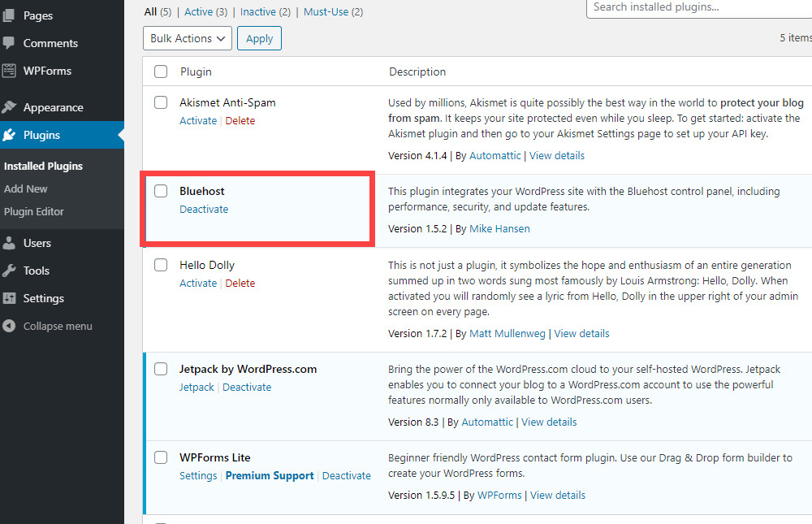The width and height of the screenshot is (812, 524).
Task: View details for Hello Dolly
Action: (581, 333)
